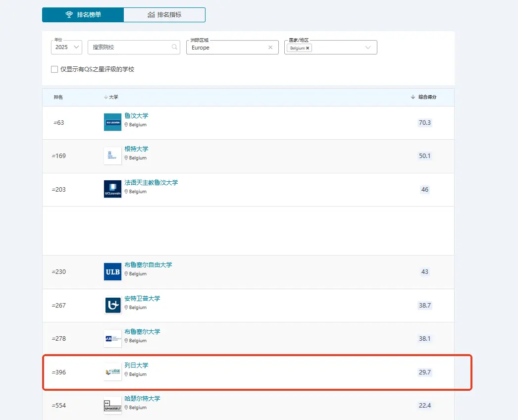Viewport: 518px width, 420px height.
Task: Click the 22.4 score for 哈瑟尔特大学
Action: [424, 406]
